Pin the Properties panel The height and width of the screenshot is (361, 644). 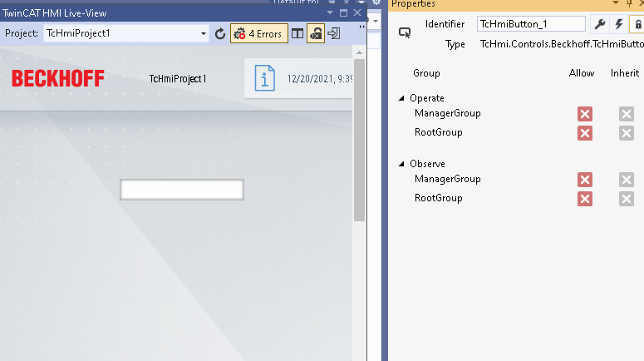tap(629, 3)
